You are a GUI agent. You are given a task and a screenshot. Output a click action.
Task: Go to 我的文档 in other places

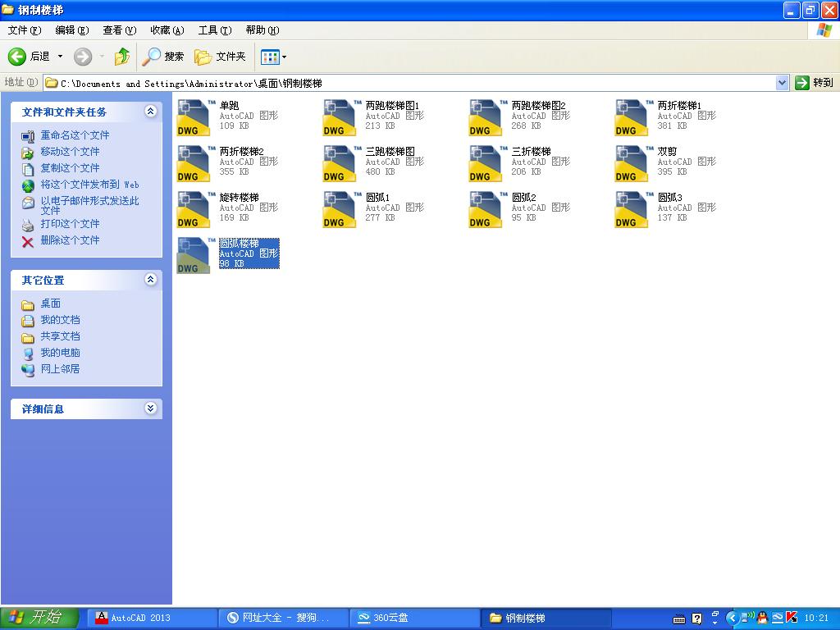click(61, 320)
